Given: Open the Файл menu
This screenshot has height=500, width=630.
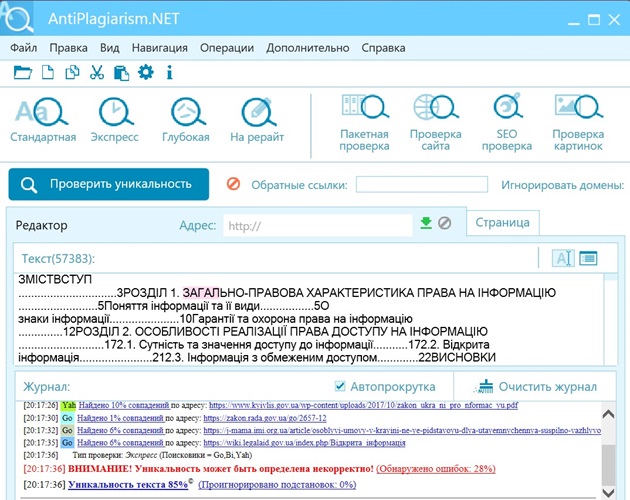Looking at the screenshot, I should (x=24, y=48).
